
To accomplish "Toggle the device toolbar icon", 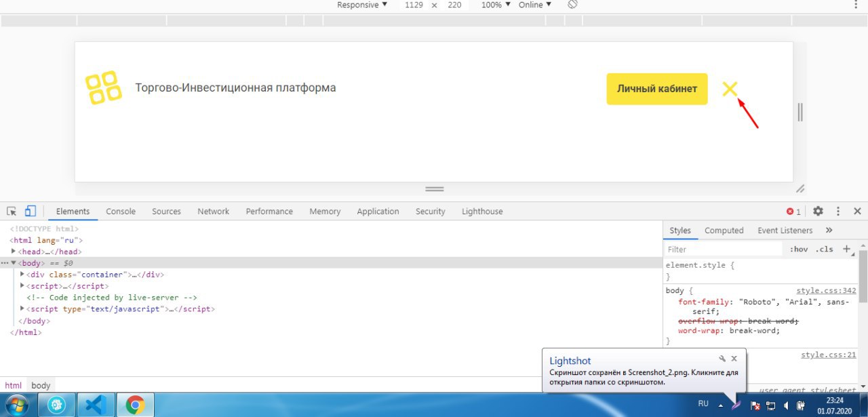I will tap(31, 212).
